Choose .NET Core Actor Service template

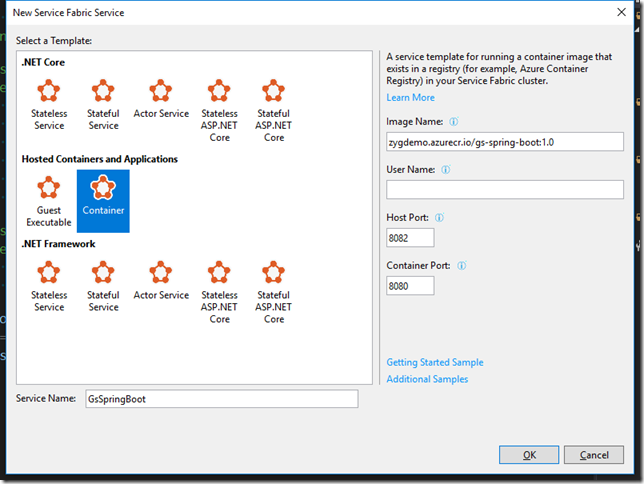(x=161, y=99)
